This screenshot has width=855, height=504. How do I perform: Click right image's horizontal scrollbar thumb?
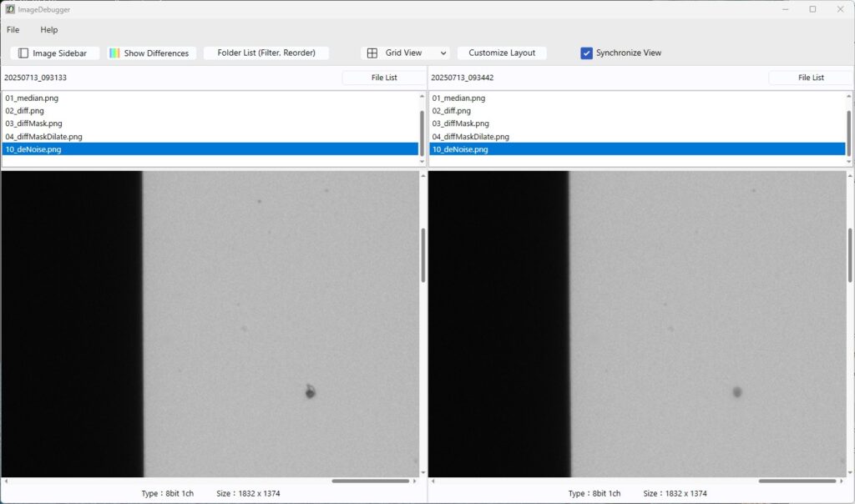pyautogui.click(x=797, y=481)
